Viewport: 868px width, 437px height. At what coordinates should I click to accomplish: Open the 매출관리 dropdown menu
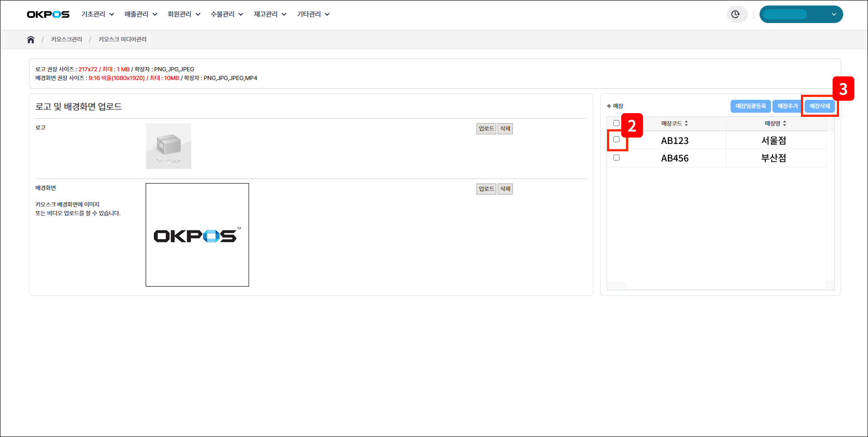(x=141, y=14)
